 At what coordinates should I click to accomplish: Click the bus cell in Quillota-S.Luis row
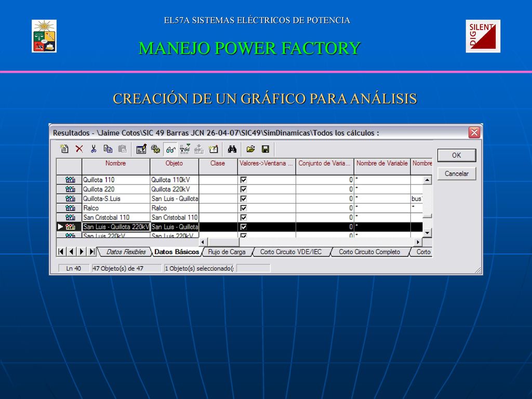click(417, 198)
